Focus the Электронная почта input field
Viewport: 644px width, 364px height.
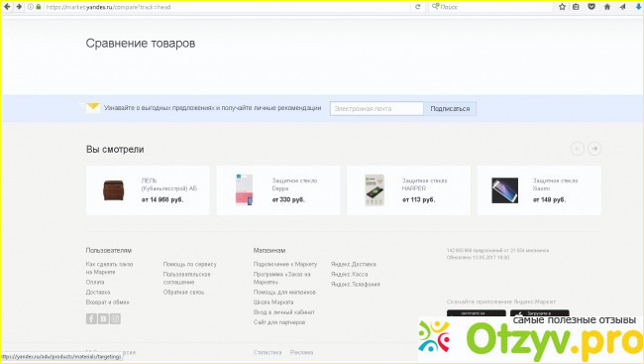(376, 108)
